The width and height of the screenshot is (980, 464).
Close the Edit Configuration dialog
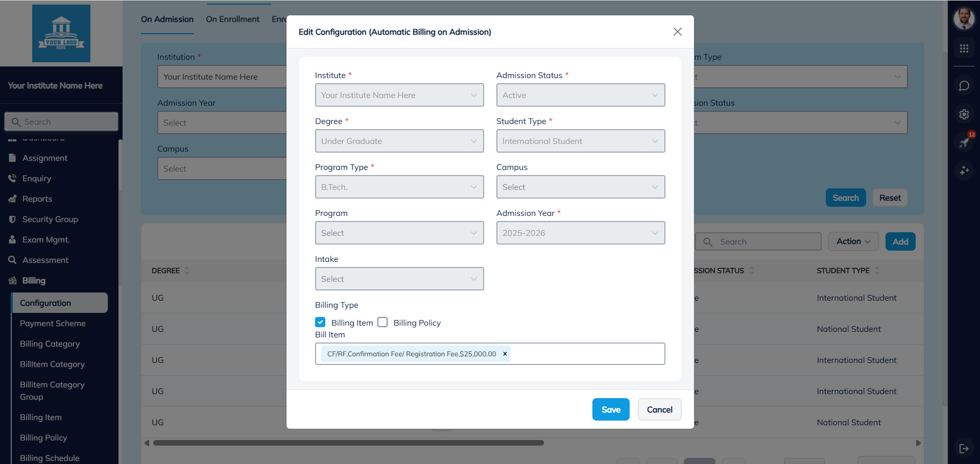click(x=677, y=32)
